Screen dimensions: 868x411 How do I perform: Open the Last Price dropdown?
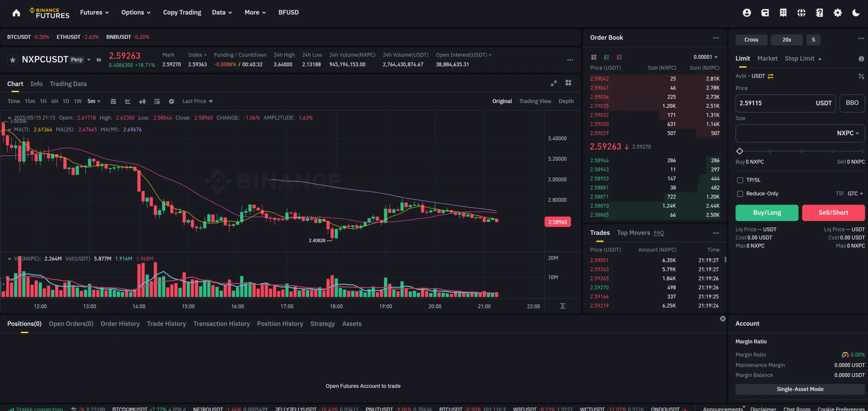coord(197,101)
